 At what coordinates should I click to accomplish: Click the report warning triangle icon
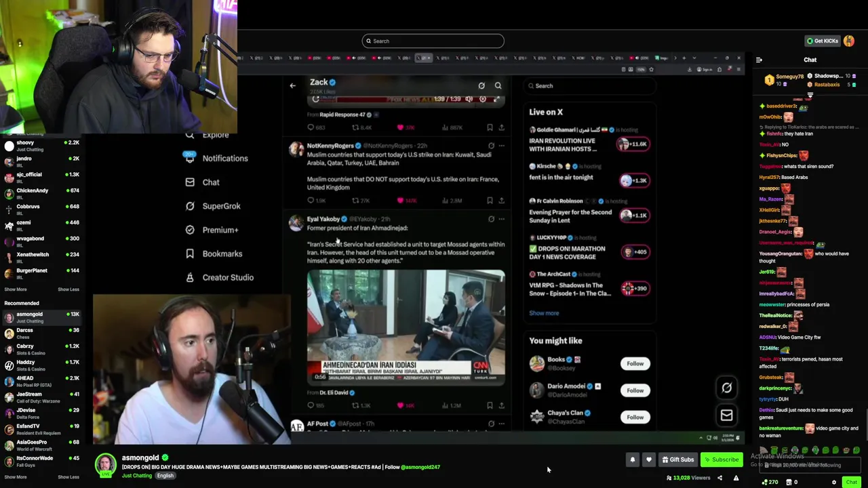click(x=736, y=478)
